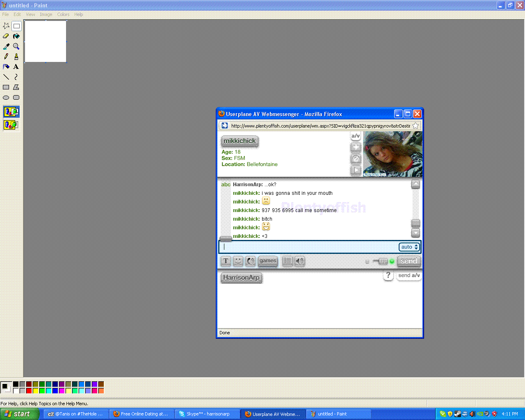The image size is (525, 420).
Task: Switch to @Tanis on #TheHole taskbar button
Action: tap(76, 414)
